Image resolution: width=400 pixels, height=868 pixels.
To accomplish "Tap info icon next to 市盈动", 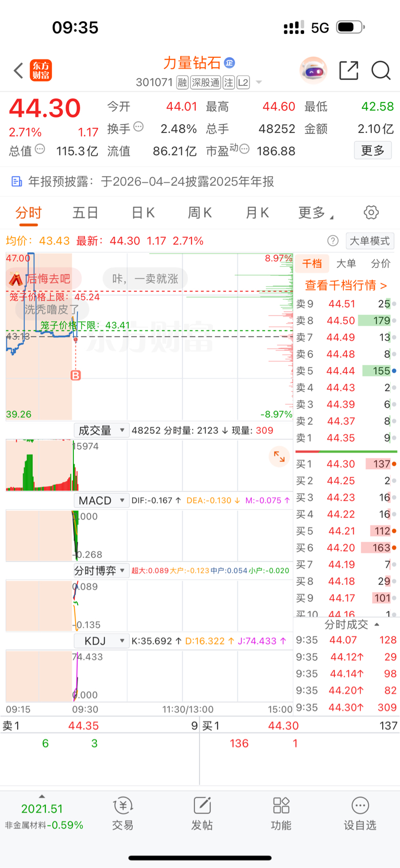I will click(x=244, y=149).
